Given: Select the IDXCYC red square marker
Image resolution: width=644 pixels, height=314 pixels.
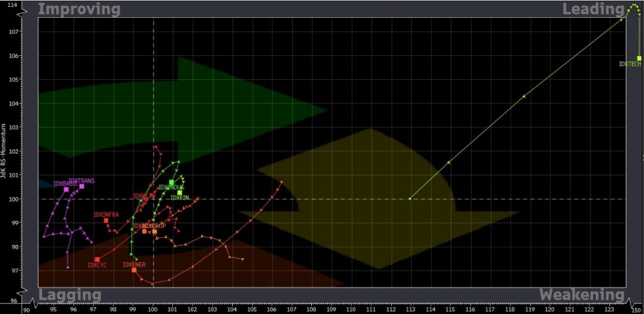Looking at the screenshot, I should tap(97, 259).
